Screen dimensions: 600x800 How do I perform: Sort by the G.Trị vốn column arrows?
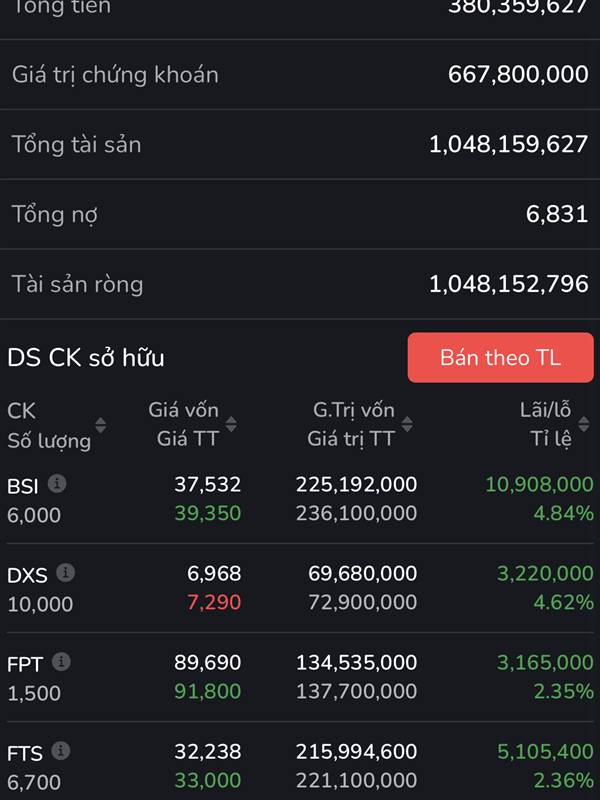point(407,425)
